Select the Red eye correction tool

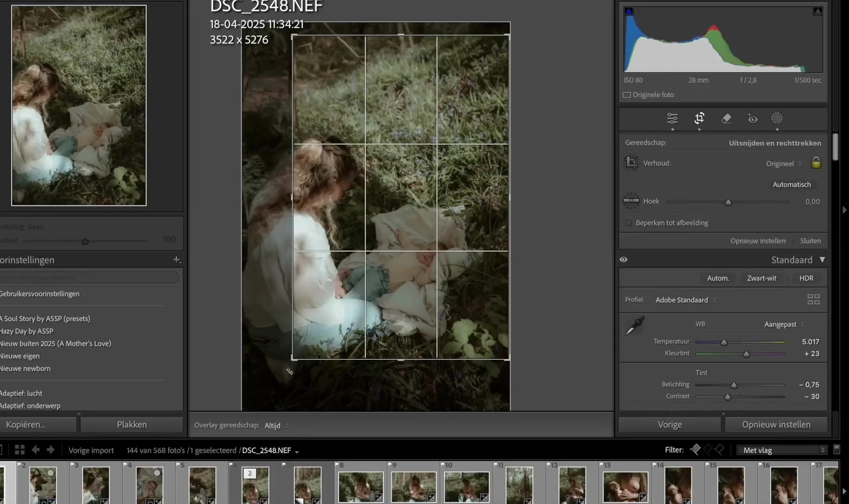(752, 119)
